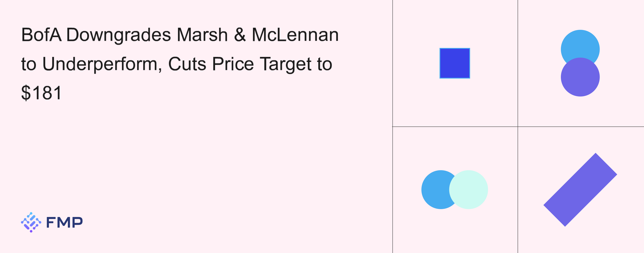Click the word "Cuts" in the headline
The height and width of the screenshot is (253, 644).
tap(187, 64)
